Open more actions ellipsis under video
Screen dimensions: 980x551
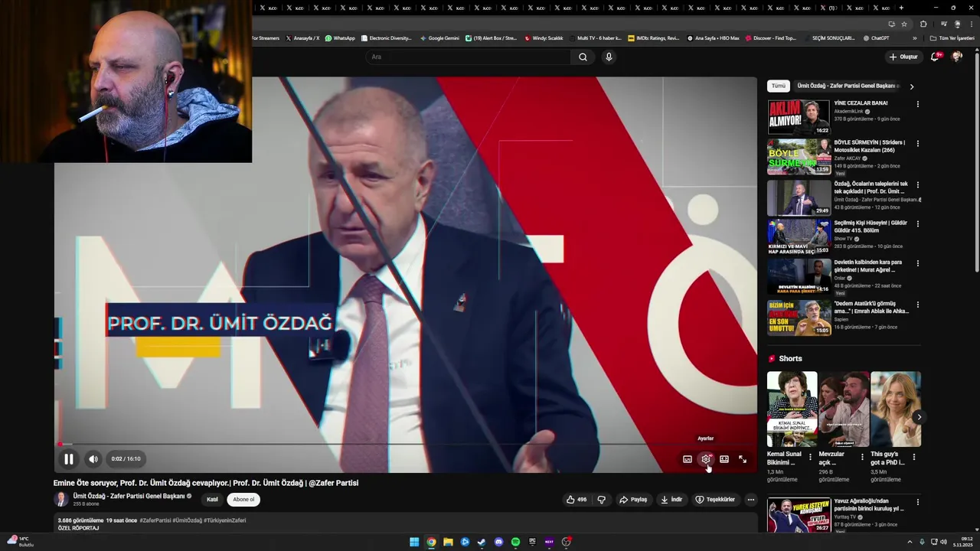coord(751,500)
